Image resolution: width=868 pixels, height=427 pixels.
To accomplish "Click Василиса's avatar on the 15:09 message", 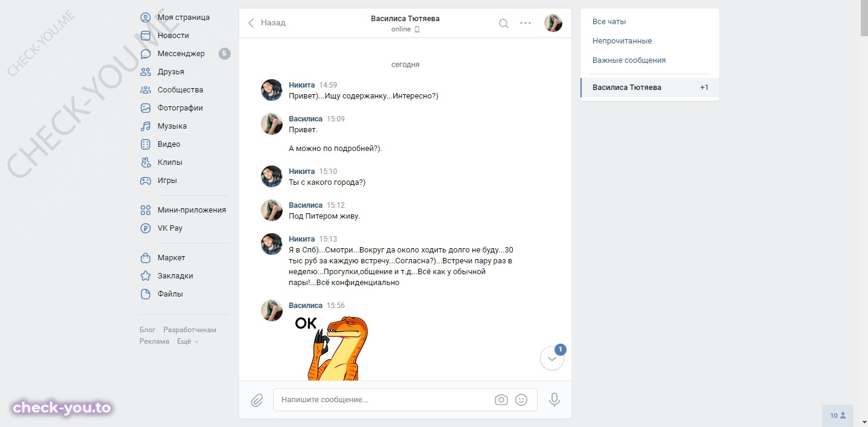I will [272, 124].
